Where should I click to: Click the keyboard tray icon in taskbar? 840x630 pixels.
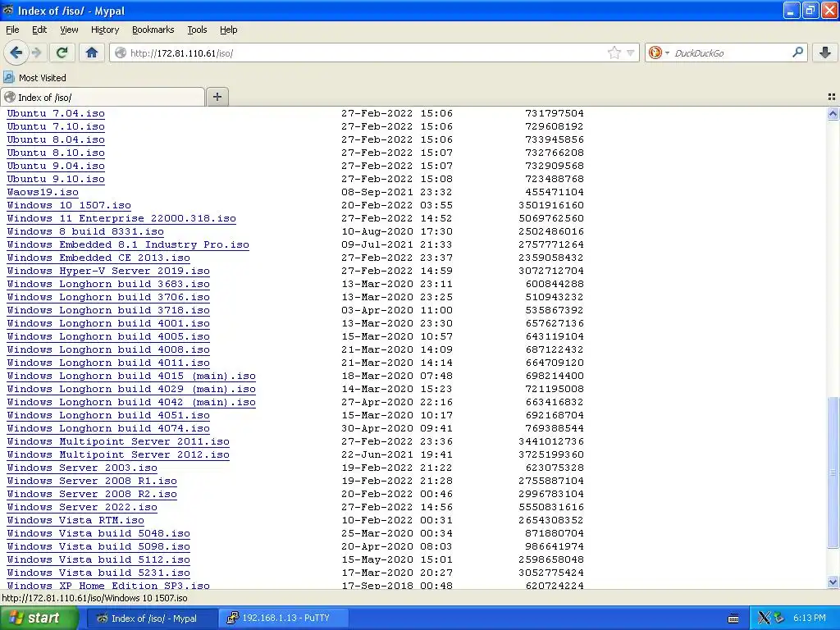pos(733,619)
